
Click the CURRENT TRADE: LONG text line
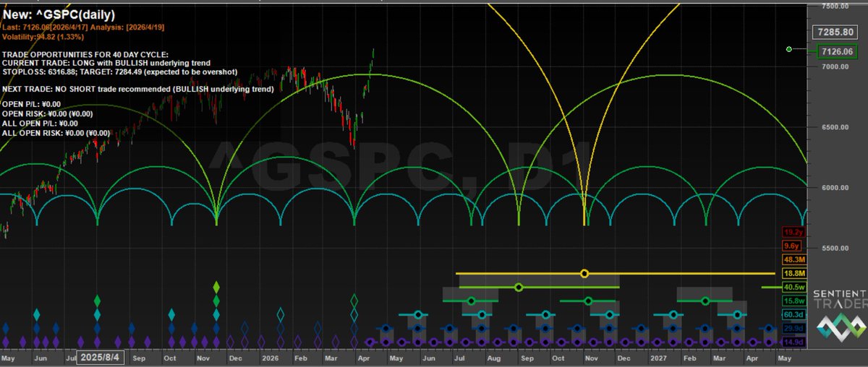[106, 64]
